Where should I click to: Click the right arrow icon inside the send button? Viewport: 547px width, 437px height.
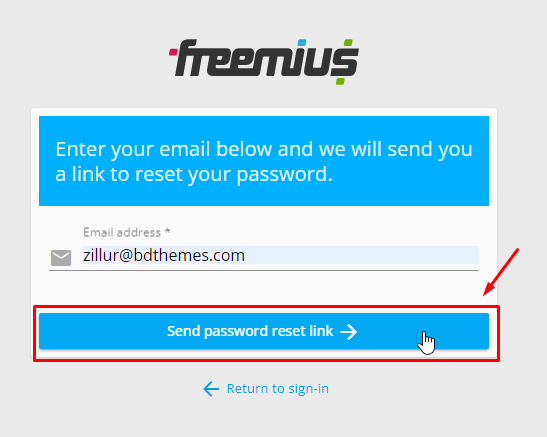point(349,332)
